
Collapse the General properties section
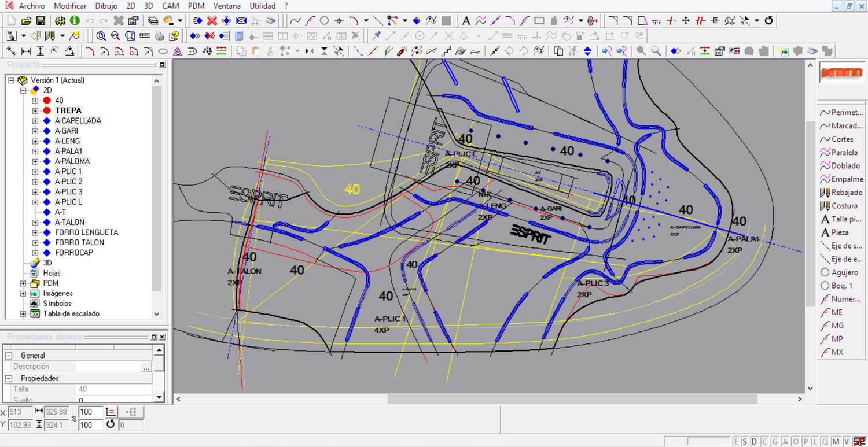click(x=9, y=356)
